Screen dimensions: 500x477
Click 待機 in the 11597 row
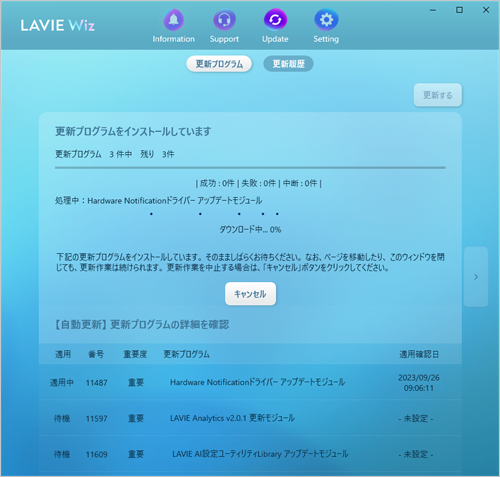pyautogui.click(x=62, y=418)
